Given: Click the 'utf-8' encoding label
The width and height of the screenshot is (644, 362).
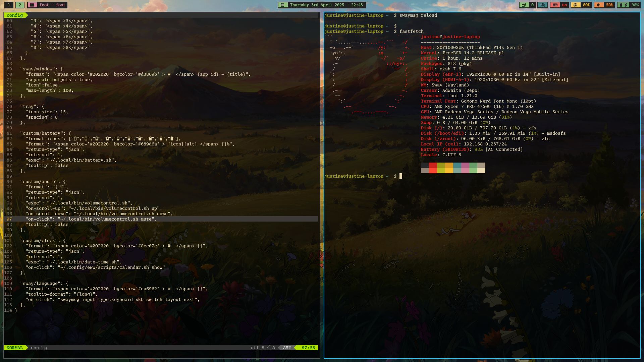Looking at the screenshot, I should click(x=258, y=348).
